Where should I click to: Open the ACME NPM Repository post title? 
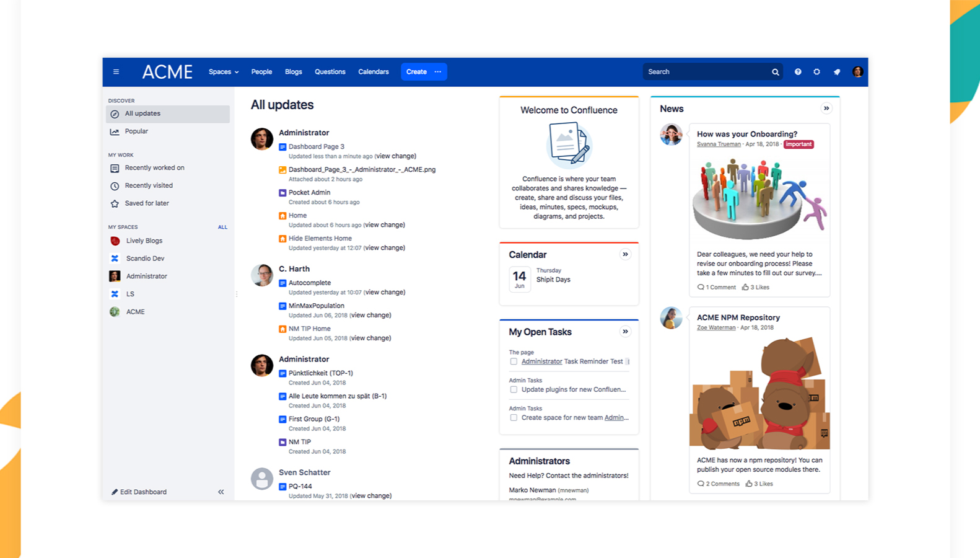point(738,317)
